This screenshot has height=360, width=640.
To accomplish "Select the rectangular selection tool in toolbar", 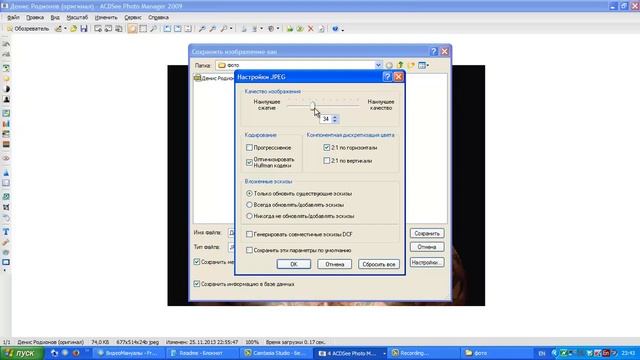I will [x=143, y=29].
